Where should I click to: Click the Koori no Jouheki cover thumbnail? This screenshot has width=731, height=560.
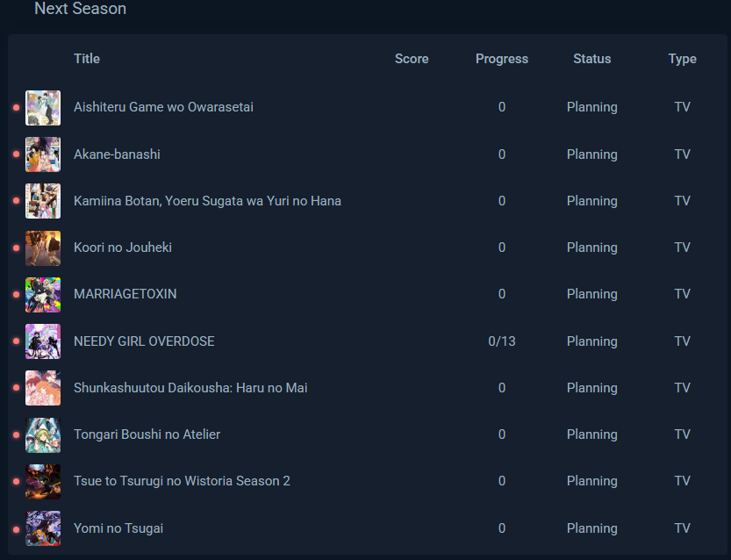pyautogui.click(x=43, y=248)
